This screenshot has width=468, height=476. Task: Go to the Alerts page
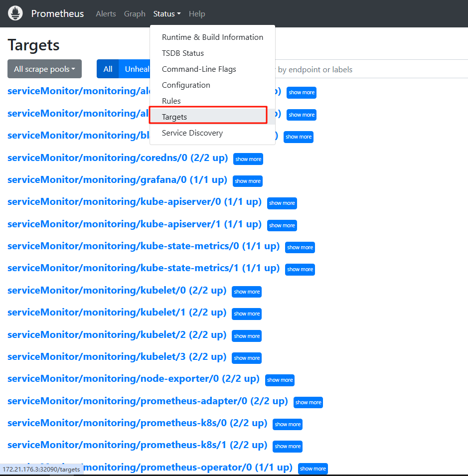pyautogui.click(x=106, y=14)
